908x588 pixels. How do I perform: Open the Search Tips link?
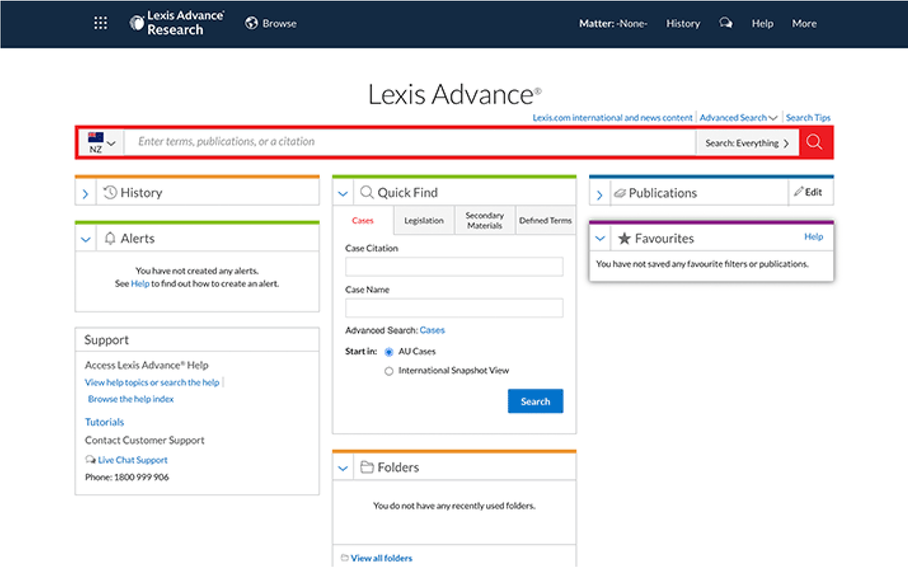[808, 118]
